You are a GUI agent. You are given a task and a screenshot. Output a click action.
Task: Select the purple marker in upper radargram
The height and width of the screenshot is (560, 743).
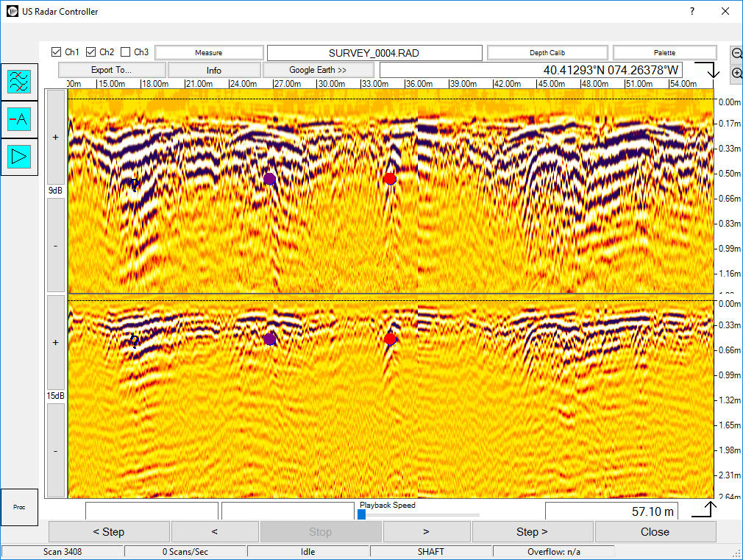coord(270,179)
